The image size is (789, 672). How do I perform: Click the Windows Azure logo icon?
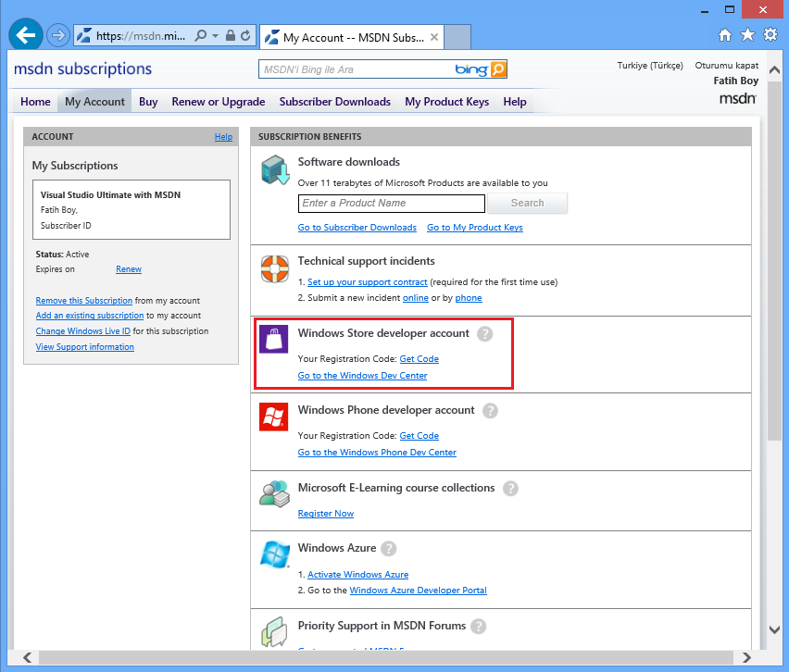click(x=275, y=554)
